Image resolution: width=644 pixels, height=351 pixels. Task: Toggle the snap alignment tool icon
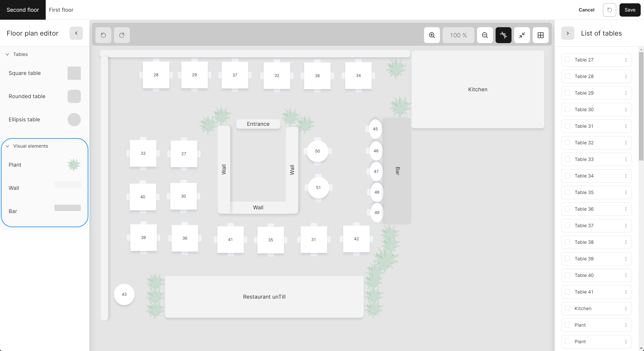[x=503, y=35]
